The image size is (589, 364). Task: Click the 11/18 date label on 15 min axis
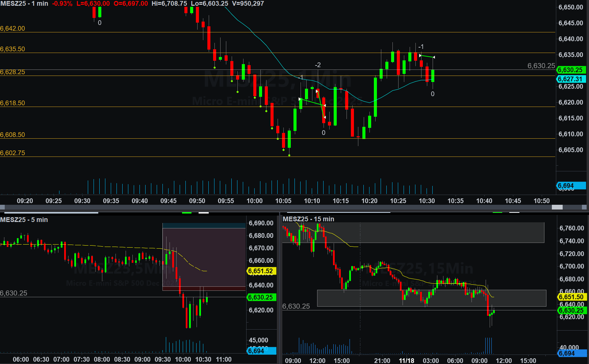click(x=406, y=360)
